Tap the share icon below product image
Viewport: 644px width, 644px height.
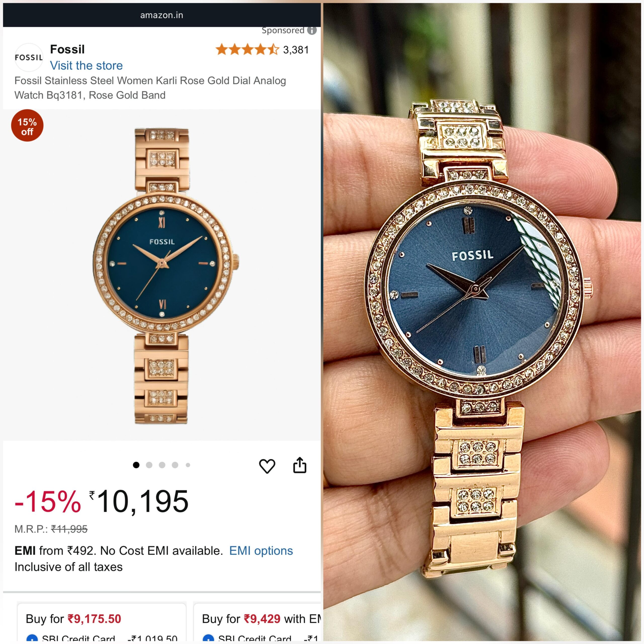300,465
